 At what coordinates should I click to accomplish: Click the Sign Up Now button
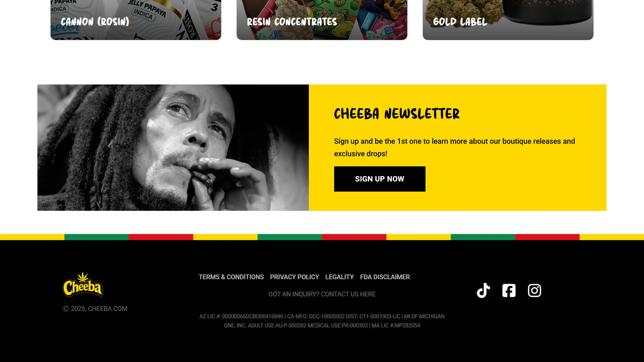click(380, 179)
